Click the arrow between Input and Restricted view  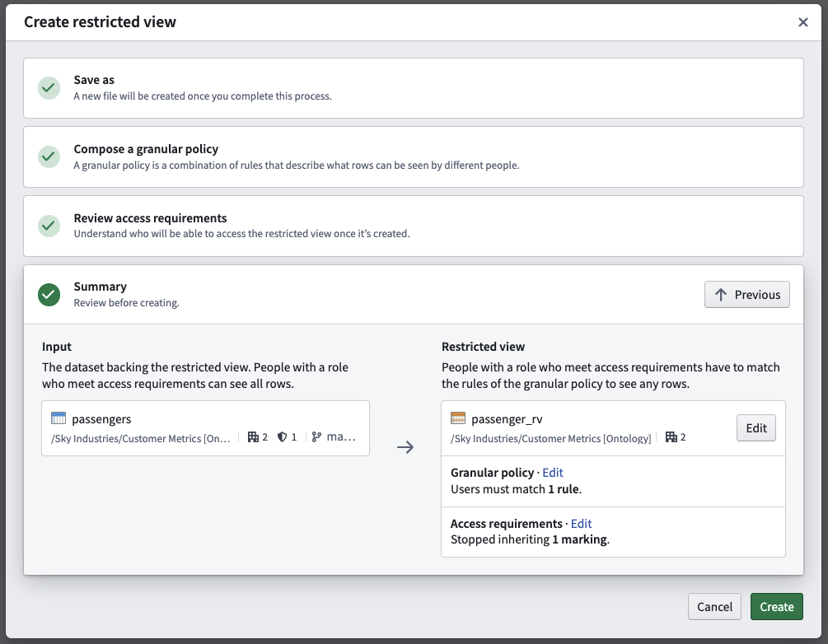(405, 447)
